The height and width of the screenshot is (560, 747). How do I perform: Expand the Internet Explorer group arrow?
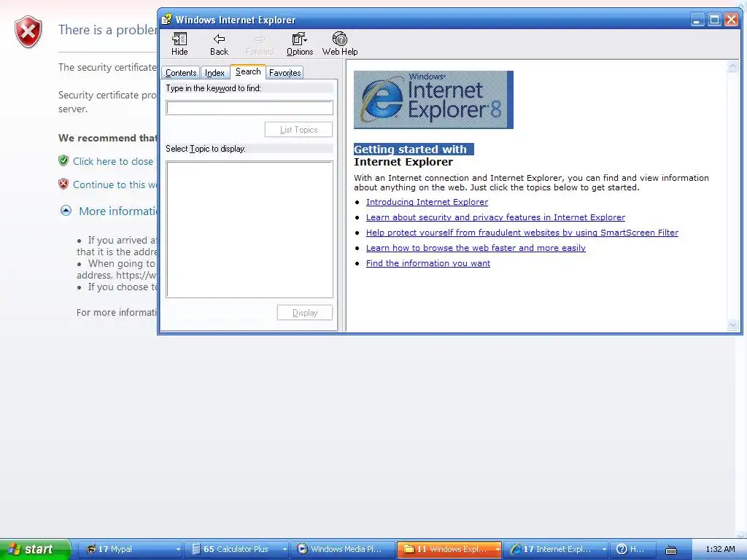point(604,550)
